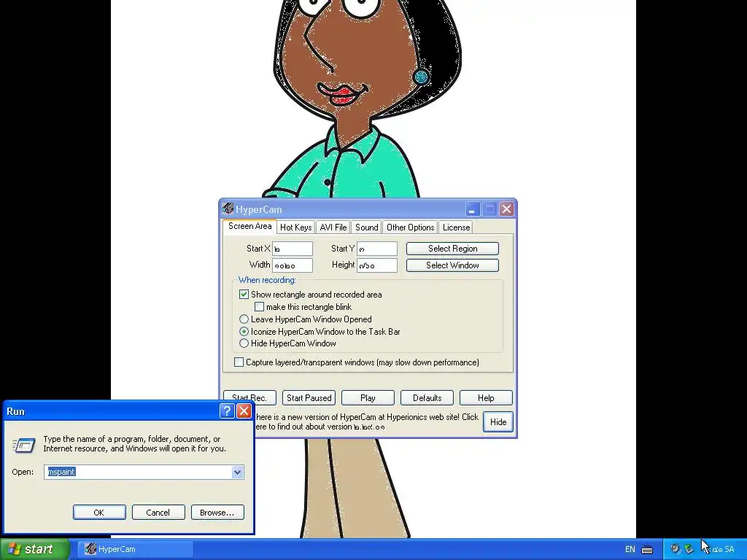
Task: Click the HyperCam window title text
Action: [259, 209]
